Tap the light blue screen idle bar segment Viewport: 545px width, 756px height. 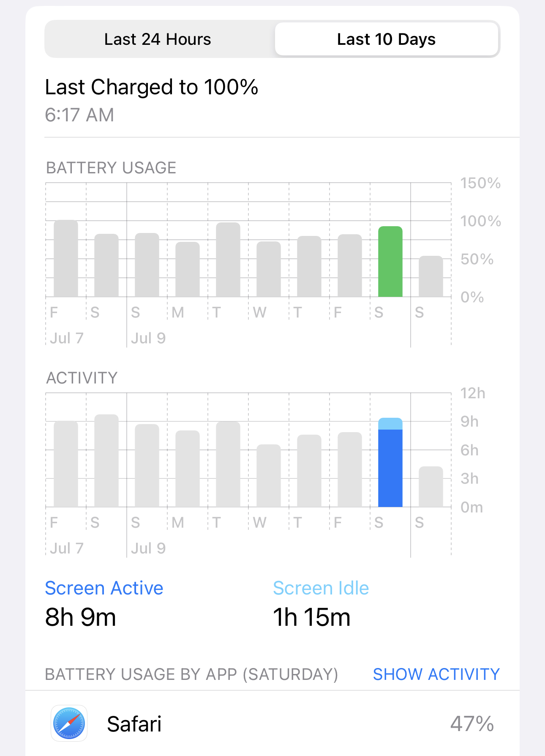coord(390,424)
